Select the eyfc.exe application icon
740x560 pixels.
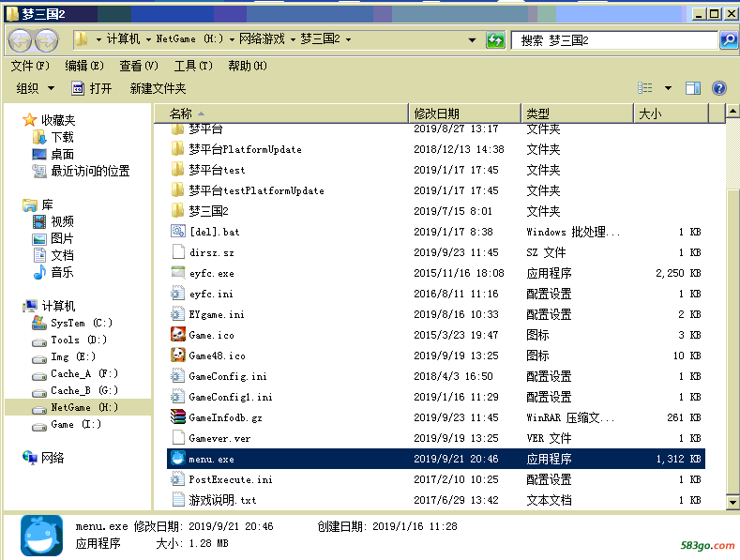click(178, 272)
